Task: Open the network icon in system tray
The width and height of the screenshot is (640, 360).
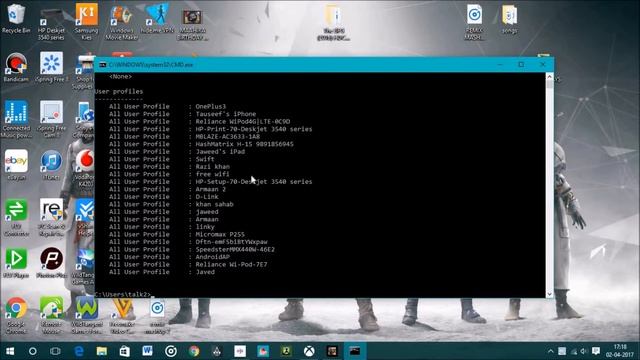Action: click(573, 351)
